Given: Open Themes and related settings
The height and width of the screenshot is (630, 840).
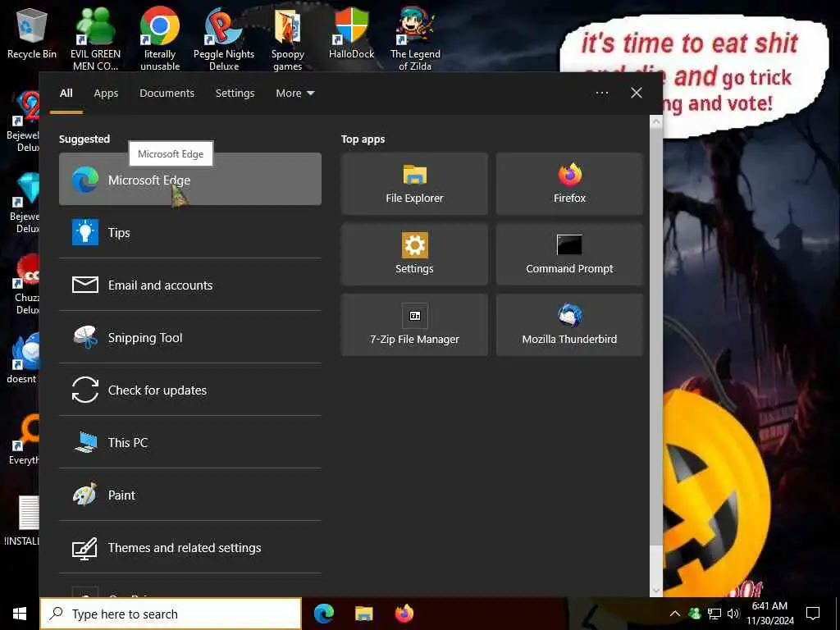Looking at the screenshot, I should tap(190, 547).
